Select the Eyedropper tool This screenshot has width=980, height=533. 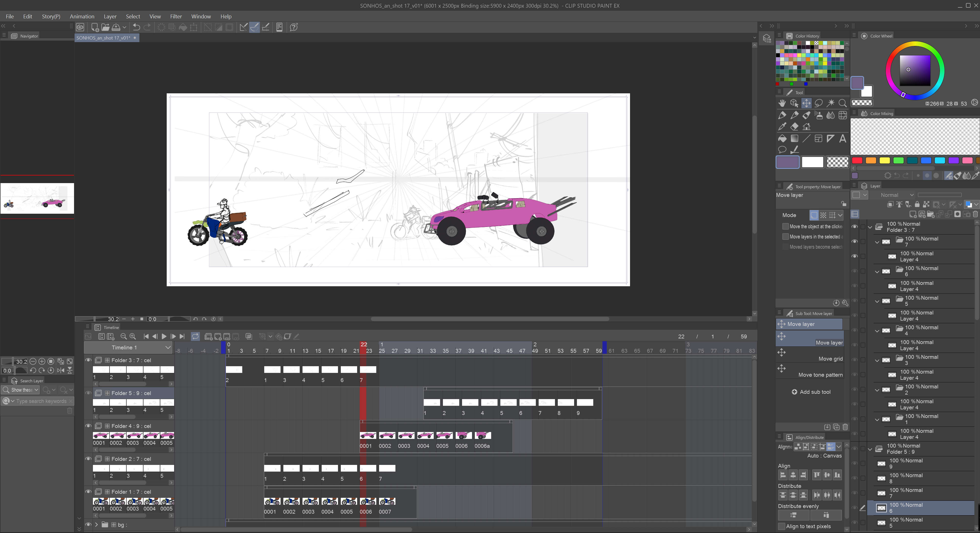(x=782, y=126)
